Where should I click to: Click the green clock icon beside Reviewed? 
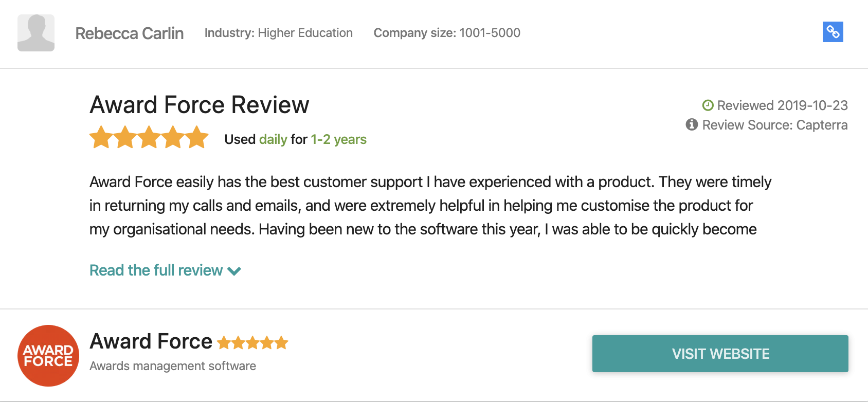708,105
